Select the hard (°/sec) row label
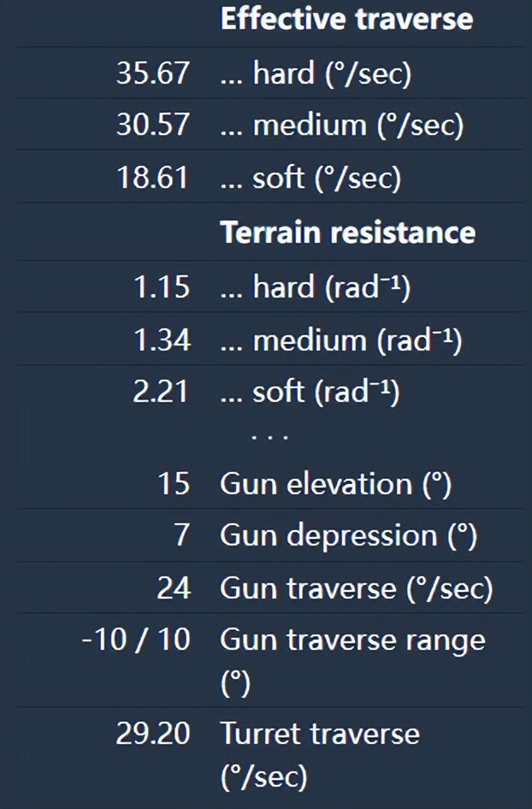 coord(316,74)
